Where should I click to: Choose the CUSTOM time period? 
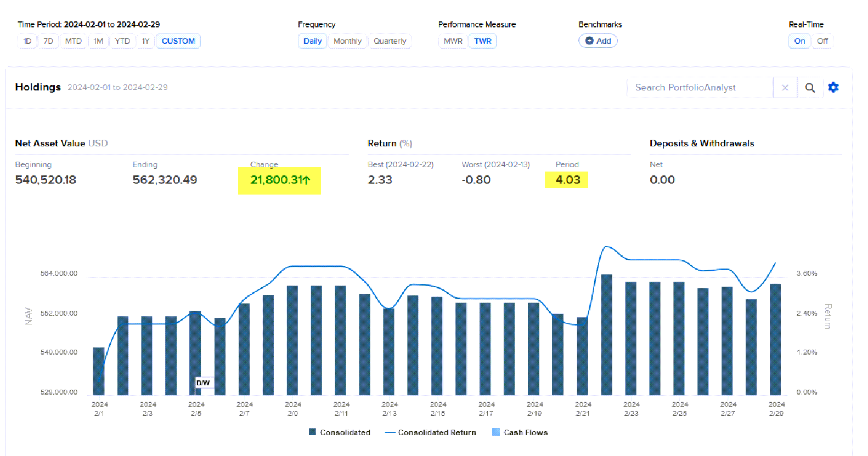[178, 41]
